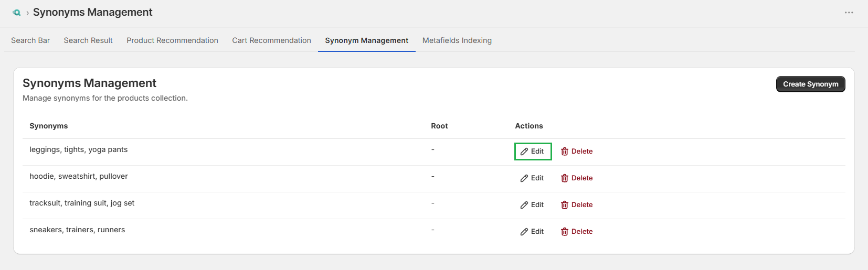Click the Create Synonym button
Viewport: 868px width, 270px height.
[x=810, y=84]
